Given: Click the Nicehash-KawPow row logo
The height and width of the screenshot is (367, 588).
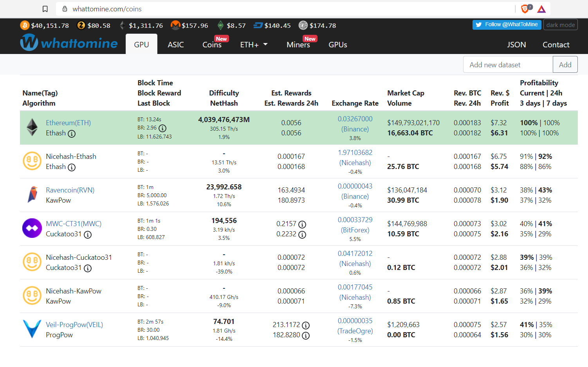Looking at the screenshot, I should click(32, 296).
